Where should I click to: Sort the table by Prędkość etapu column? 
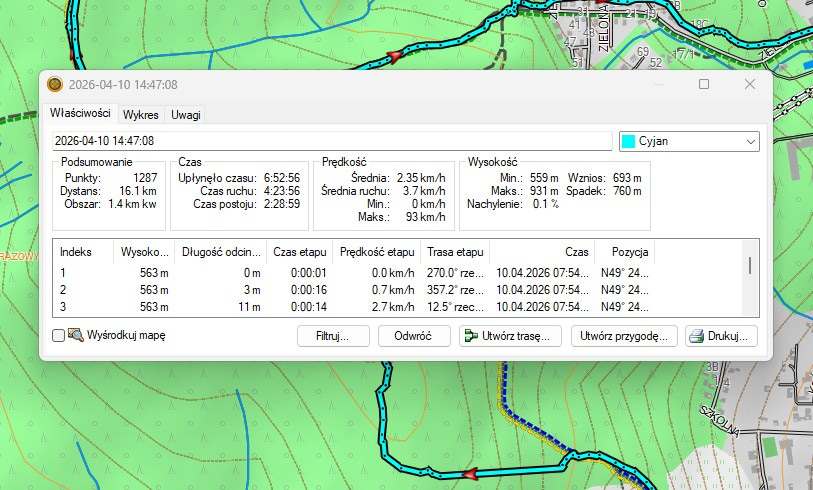375,252
